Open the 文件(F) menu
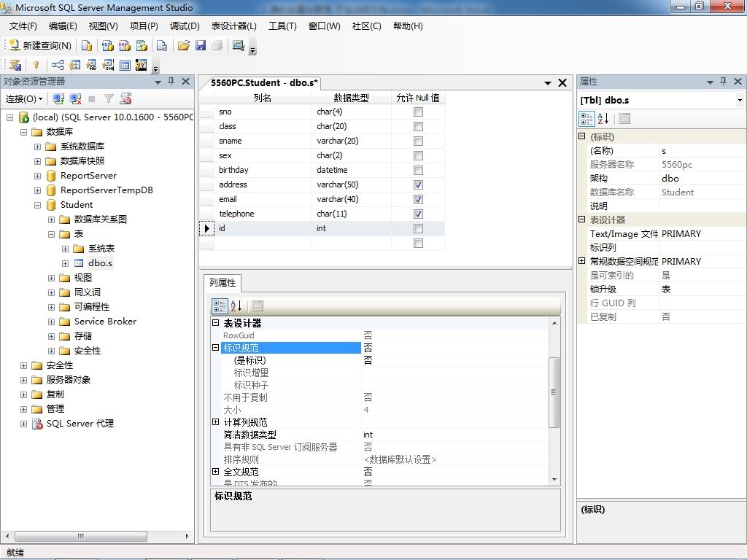 [23, 26]
